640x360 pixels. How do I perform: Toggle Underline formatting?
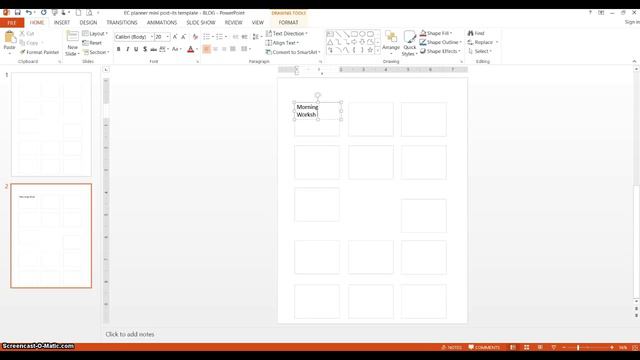(x=136, y=49)
